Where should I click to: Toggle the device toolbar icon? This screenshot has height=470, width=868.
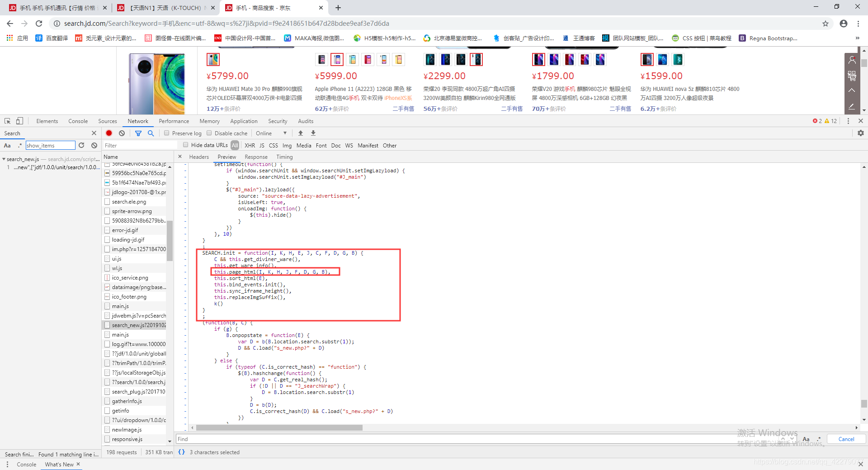(19, 121)
